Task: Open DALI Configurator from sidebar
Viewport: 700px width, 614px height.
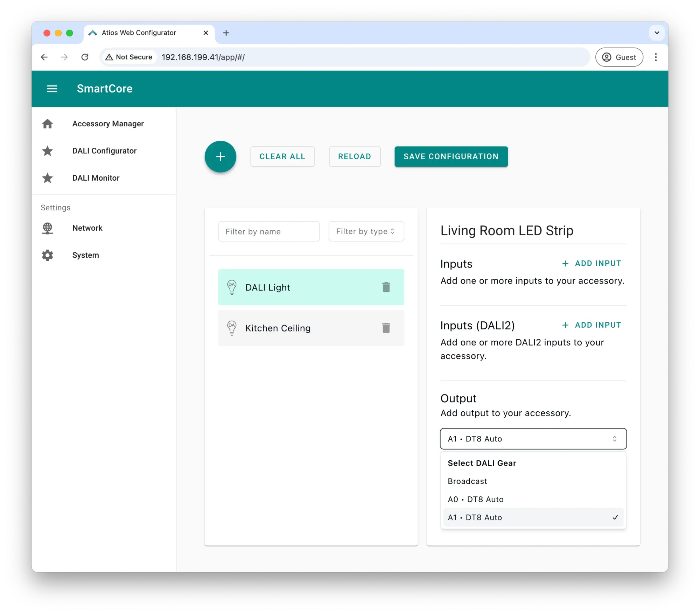Action: [x=104, y=151]
